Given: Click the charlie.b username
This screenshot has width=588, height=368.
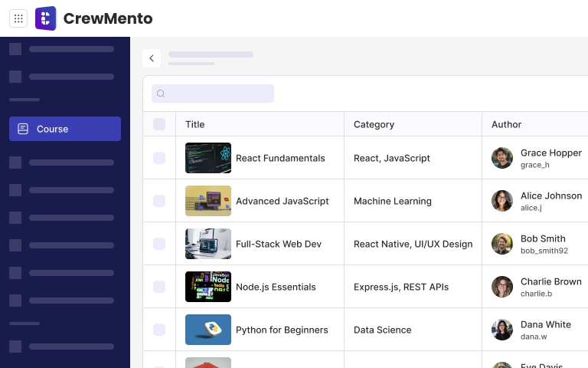Looking at the screenshot, I should [x=536, y=294].
